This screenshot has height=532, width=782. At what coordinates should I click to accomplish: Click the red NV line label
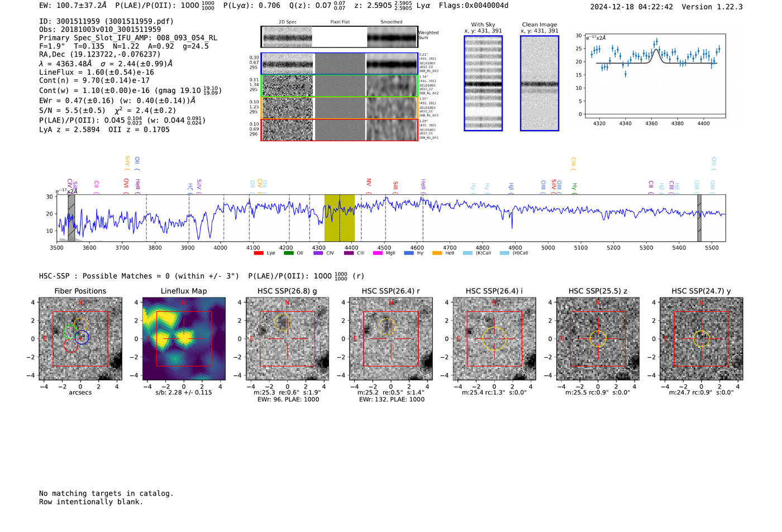[369, 183]
